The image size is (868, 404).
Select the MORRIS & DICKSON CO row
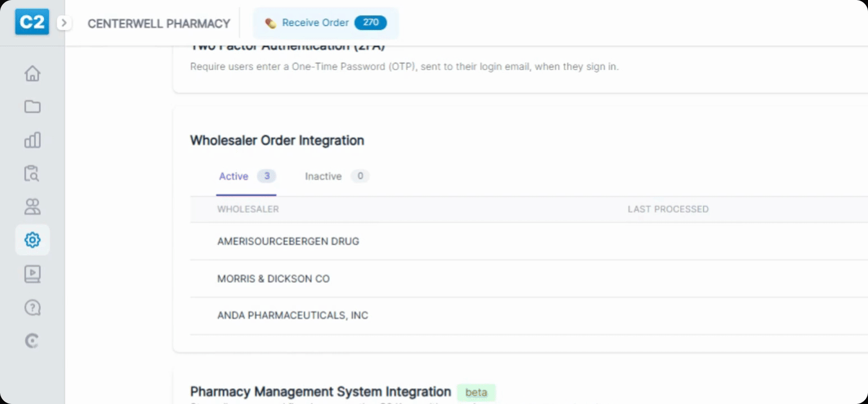(529, 278)
